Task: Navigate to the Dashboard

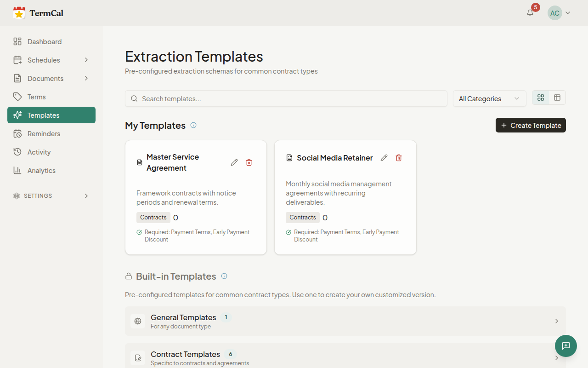Action: (x=44, y=41)
